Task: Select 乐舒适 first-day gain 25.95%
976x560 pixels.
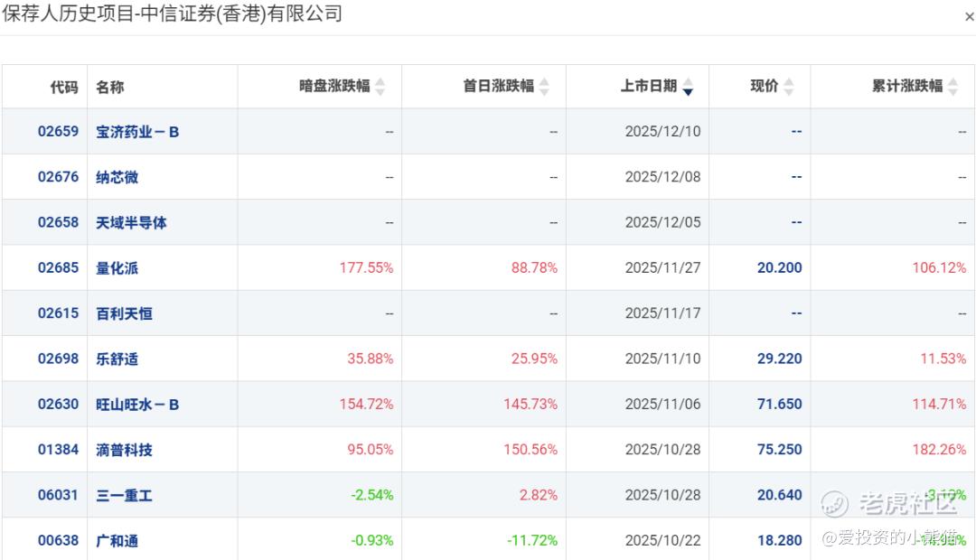Action: (534, 359)
